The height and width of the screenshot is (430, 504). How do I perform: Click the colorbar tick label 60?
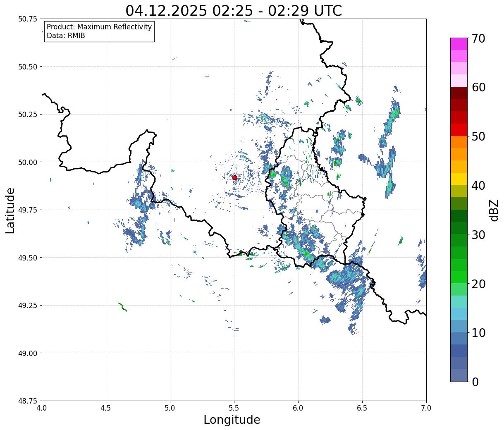[478, 87]
